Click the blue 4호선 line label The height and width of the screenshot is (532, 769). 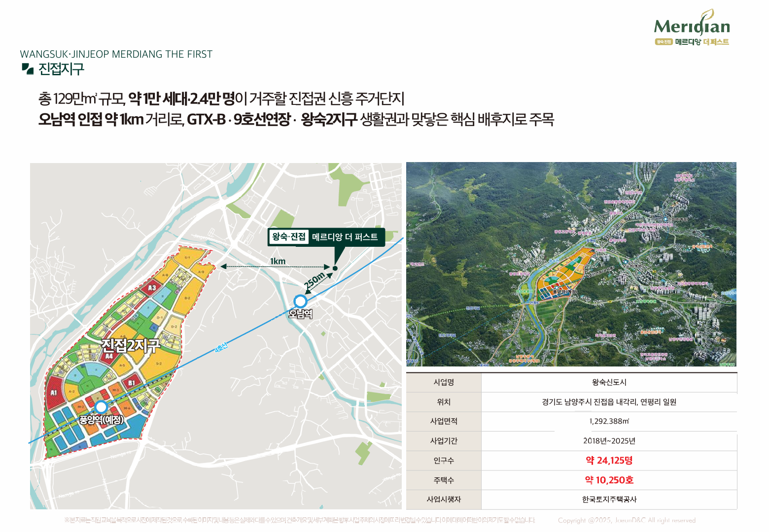221,347
